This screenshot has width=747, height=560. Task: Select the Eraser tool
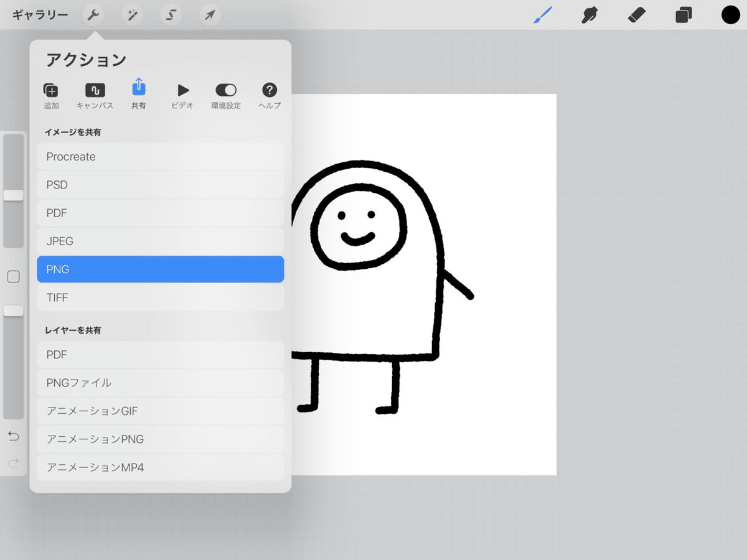coord(637,15)
